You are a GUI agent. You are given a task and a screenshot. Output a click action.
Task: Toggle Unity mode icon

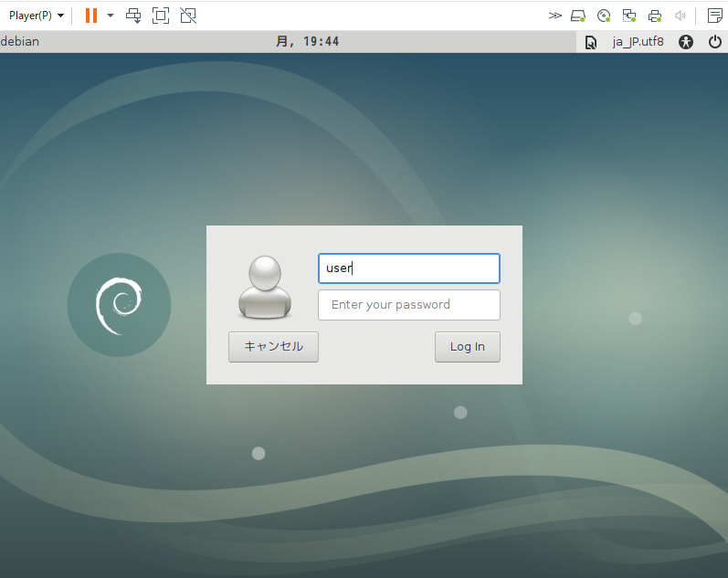[188, 16]
